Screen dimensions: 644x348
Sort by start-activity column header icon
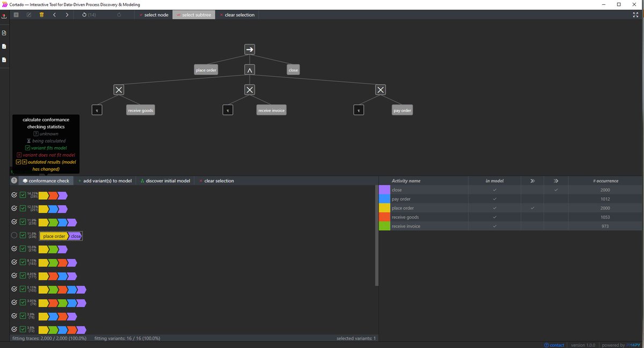pyautogui.click(x=532, y=181)
